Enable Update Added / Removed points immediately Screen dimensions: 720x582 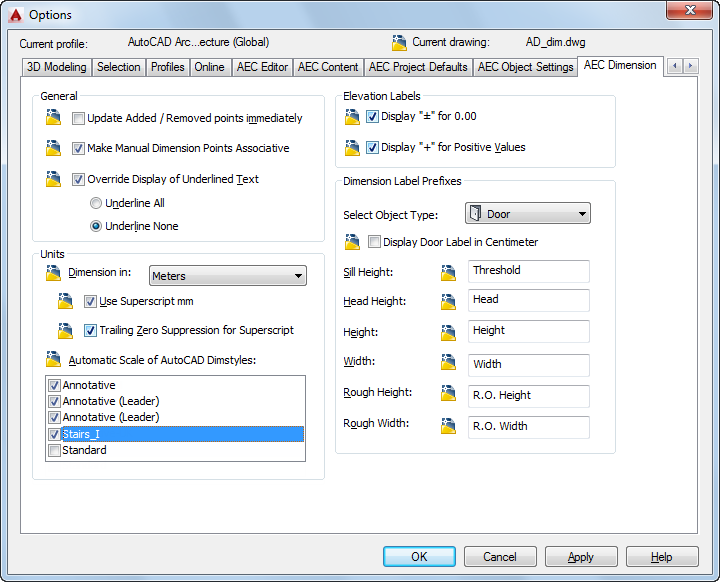point(78,119)
